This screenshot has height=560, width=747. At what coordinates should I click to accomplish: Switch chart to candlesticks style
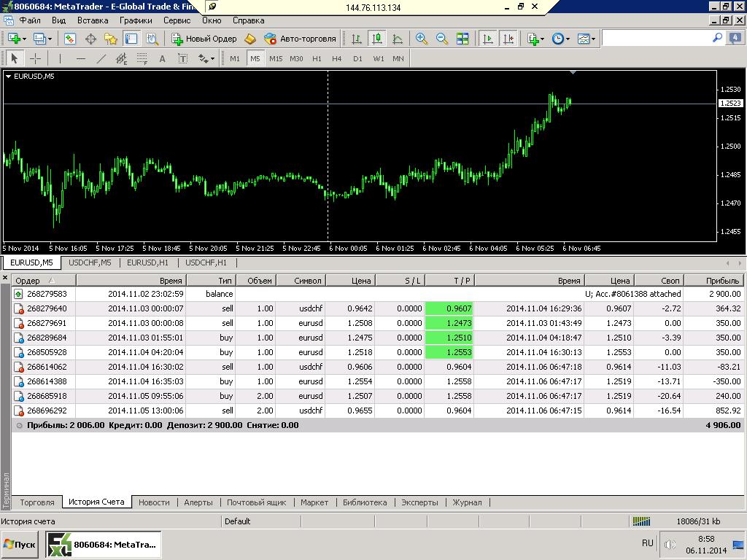pyautogui.click(x=377, y=39)
